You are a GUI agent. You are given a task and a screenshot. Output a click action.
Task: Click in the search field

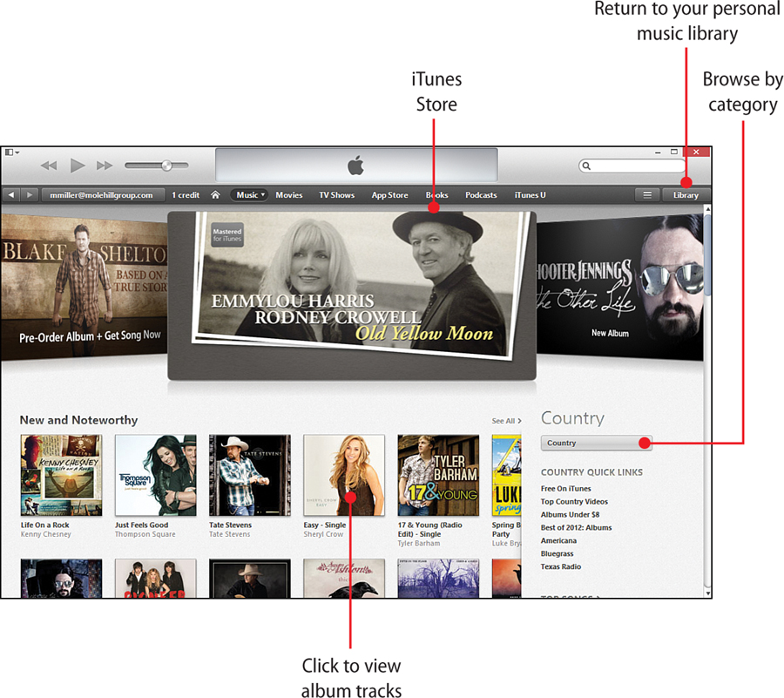click(632, 166)
